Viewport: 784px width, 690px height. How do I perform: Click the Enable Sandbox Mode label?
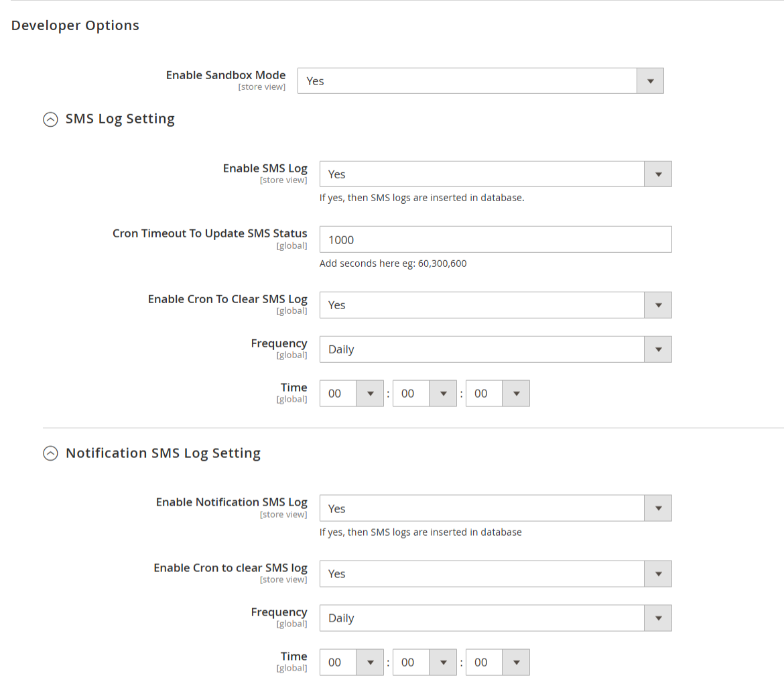click(226, 75)
